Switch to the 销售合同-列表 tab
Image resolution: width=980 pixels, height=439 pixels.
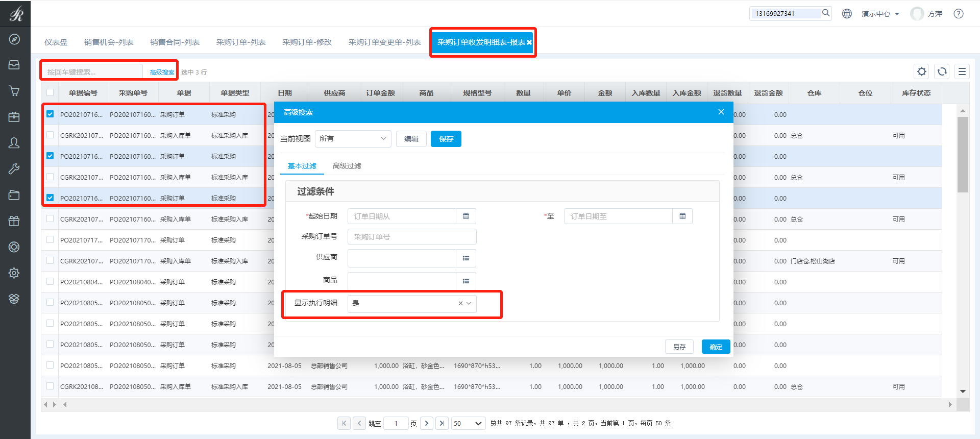pyautogui.click(x=175, y=42)
